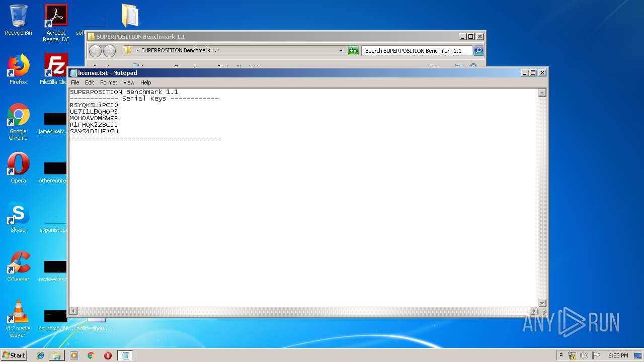Select the yellow folder icon on desktop
Screen dimensions: 644x362
click(x=130, y=16)
